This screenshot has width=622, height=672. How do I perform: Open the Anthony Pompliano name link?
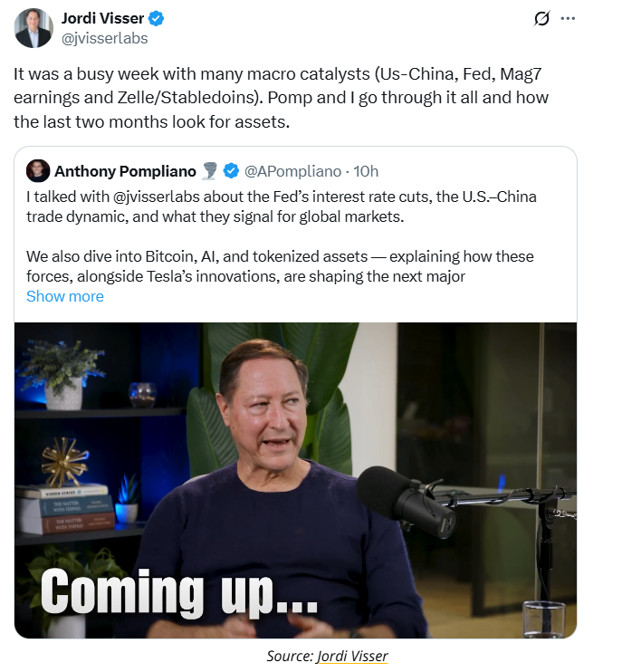pos(124,171)
